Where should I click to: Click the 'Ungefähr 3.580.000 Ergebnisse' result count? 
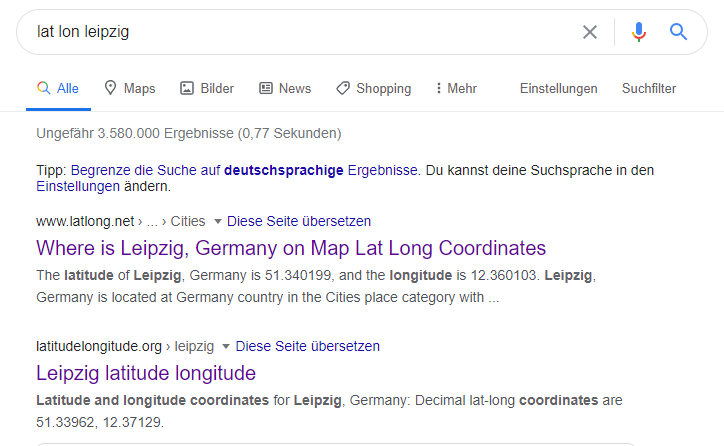[189, 133]
